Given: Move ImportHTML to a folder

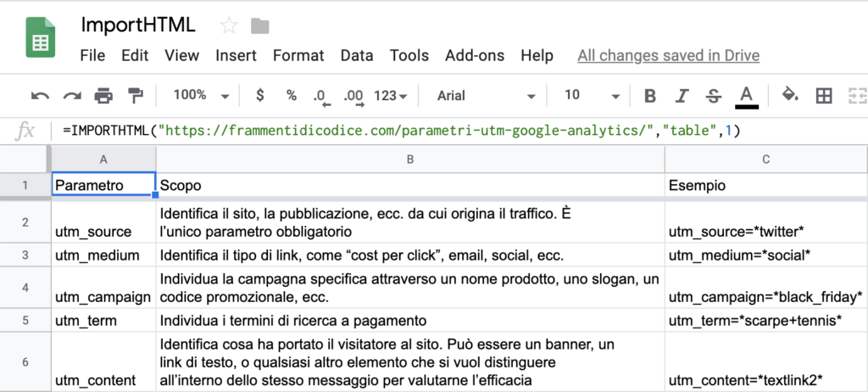Looking at the screenshot, I should (x=259, y=25).
